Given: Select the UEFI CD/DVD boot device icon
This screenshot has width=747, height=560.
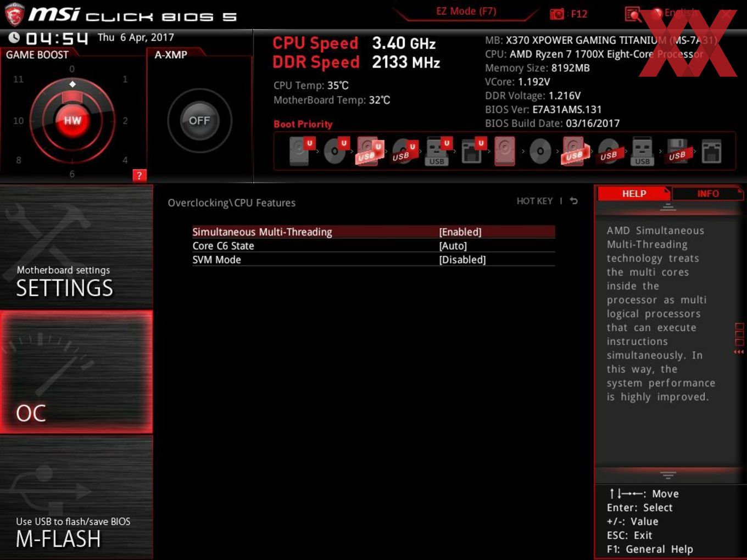Looking at the screenshot, I should tap(336, 151).
